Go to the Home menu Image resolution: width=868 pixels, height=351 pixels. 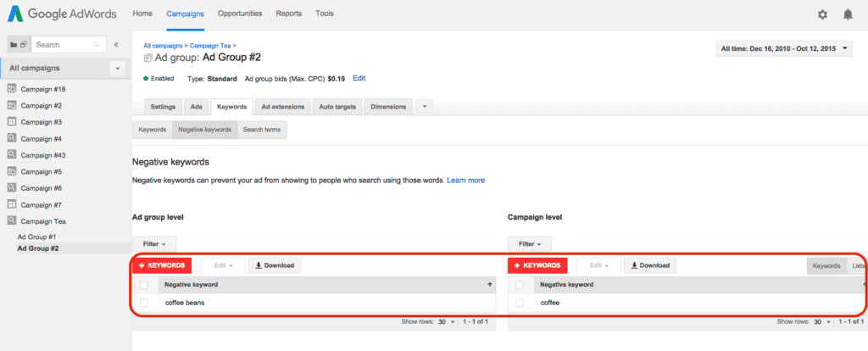[142, 14]
